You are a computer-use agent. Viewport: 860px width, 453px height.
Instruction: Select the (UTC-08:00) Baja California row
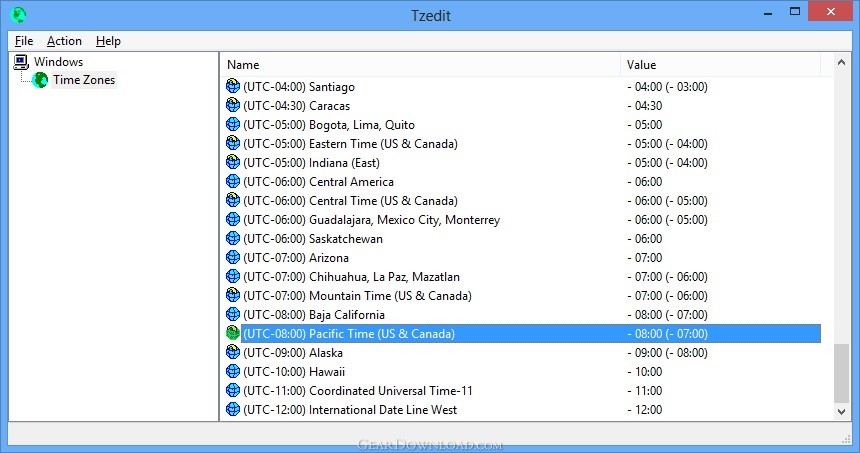pos(523,315)
